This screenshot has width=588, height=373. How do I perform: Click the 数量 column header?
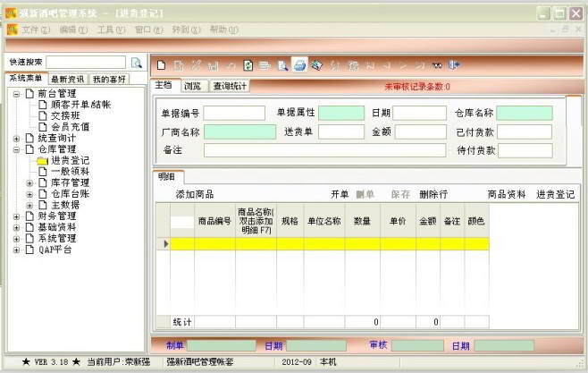[x=362, y=221]
